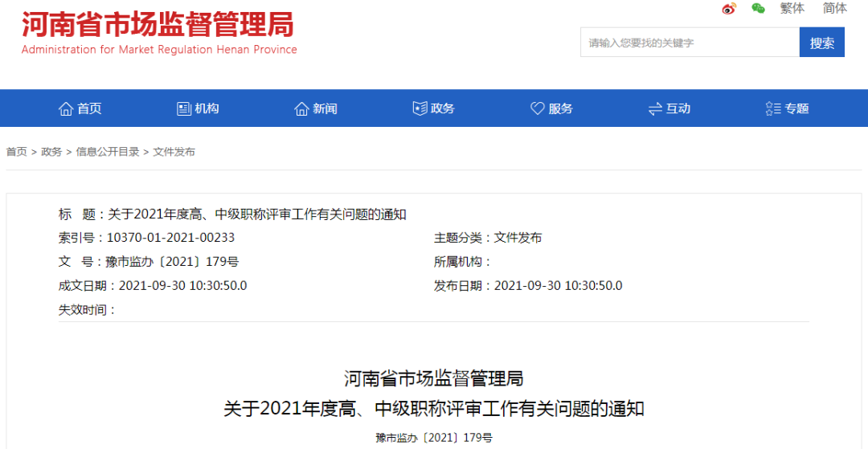868x449 pixels.
Task: Click the 标题 row title text
Action: 257,214
